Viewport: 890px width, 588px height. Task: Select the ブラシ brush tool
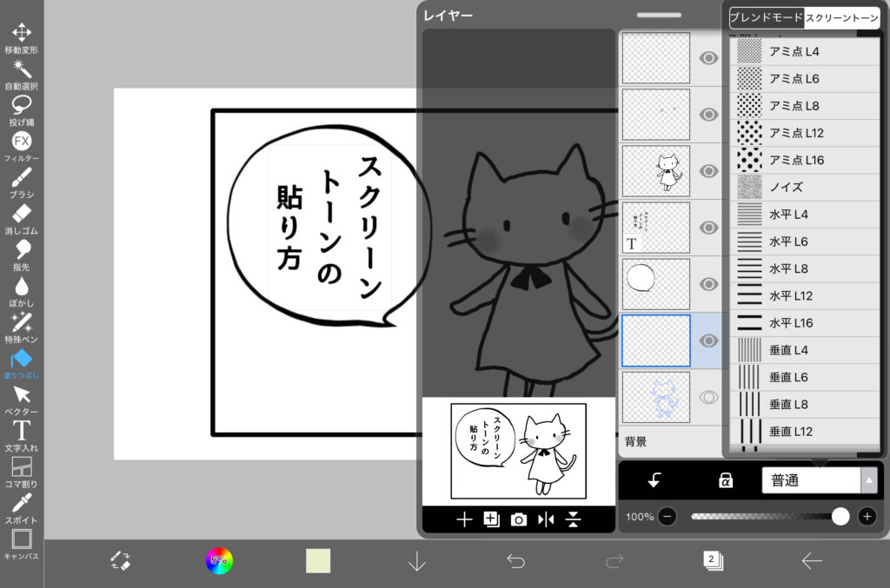click(21, 181)
